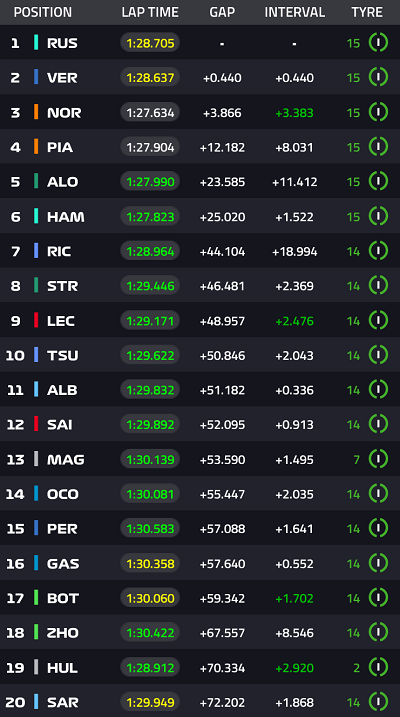This screenshot has height=717, width=400.
Task: Click the INTERVAL column header
Action: point(295,12)
